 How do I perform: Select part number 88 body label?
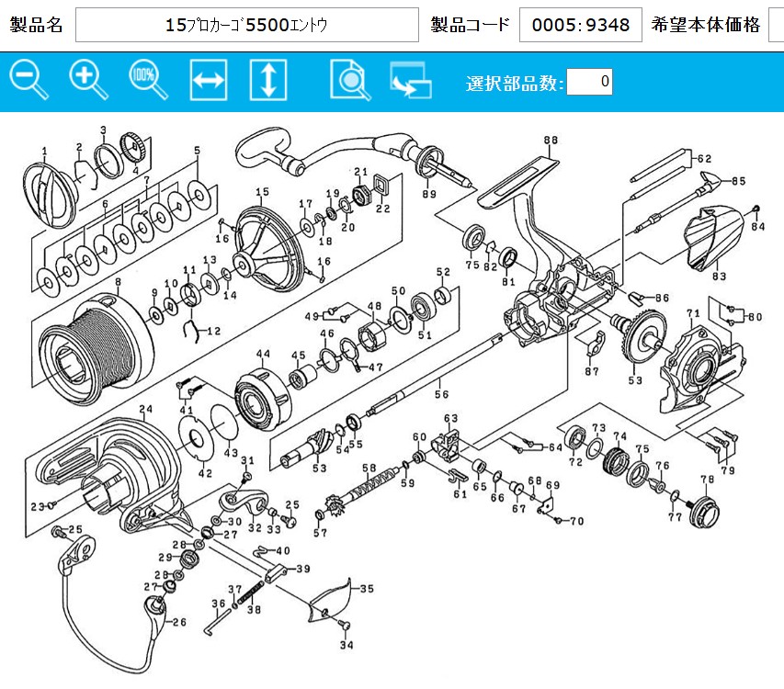pos(551,141)
